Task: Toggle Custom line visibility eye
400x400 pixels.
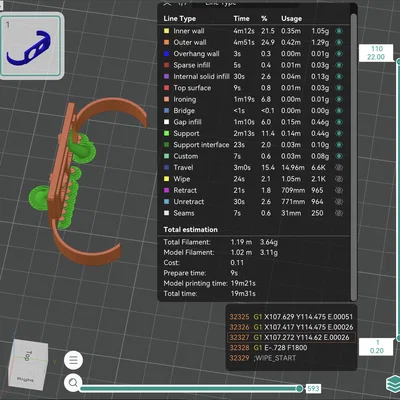Action: click(x=339, y=156)
